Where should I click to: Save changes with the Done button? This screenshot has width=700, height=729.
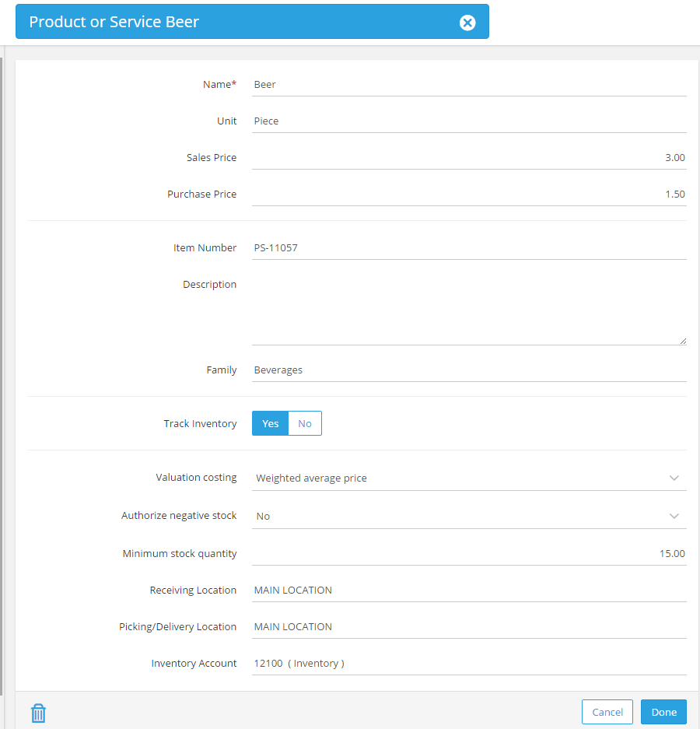click(x=663, y=712)
